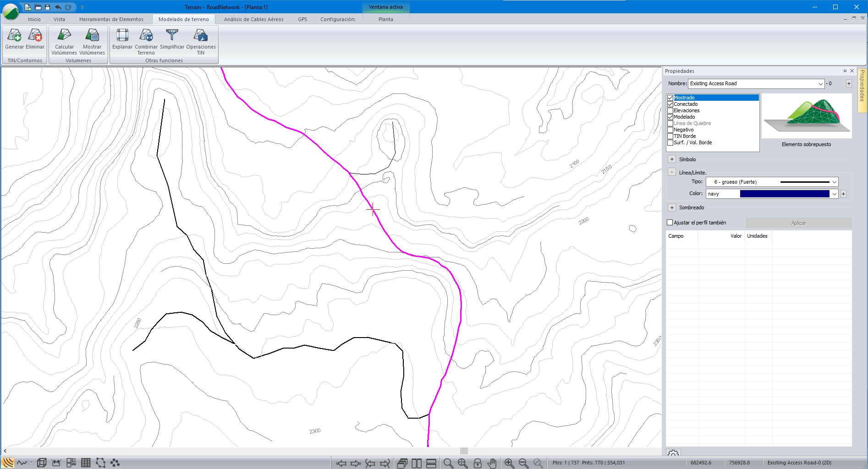
Task: Click the Mostrar Volúmenes icon
Action: [x=92, y=41]
